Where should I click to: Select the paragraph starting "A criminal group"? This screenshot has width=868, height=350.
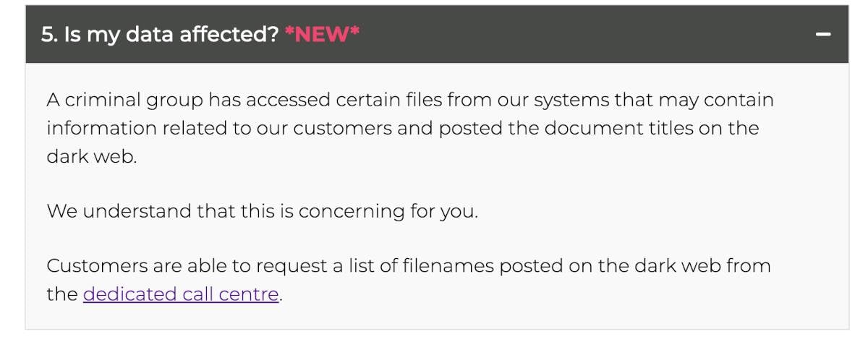point(410,128)
